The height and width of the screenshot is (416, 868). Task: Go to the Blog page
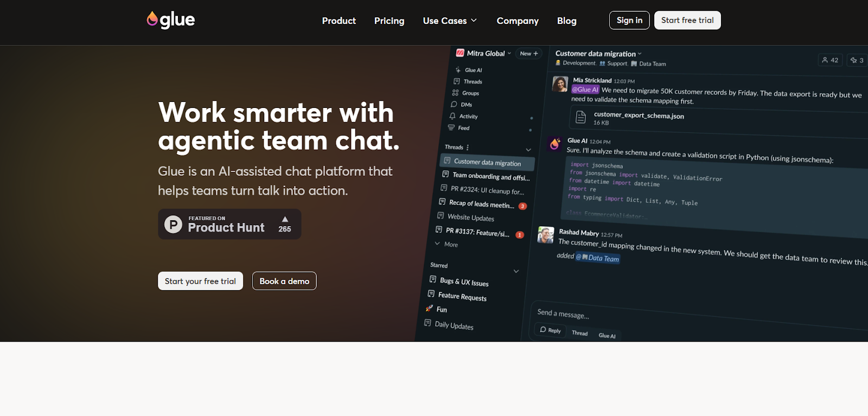click(566, 21)
